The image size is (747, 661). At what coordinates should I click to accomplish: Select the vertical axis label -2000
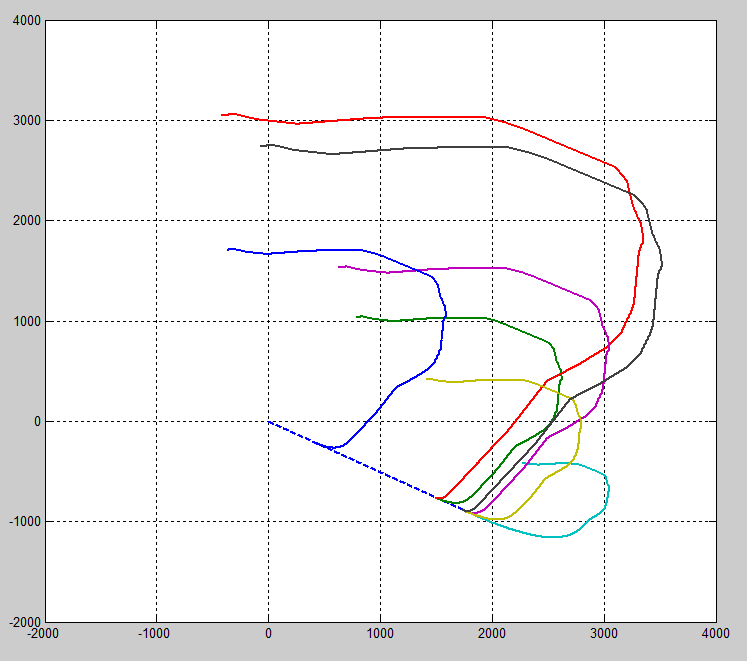pyautogui.click(x=25, y=622)
